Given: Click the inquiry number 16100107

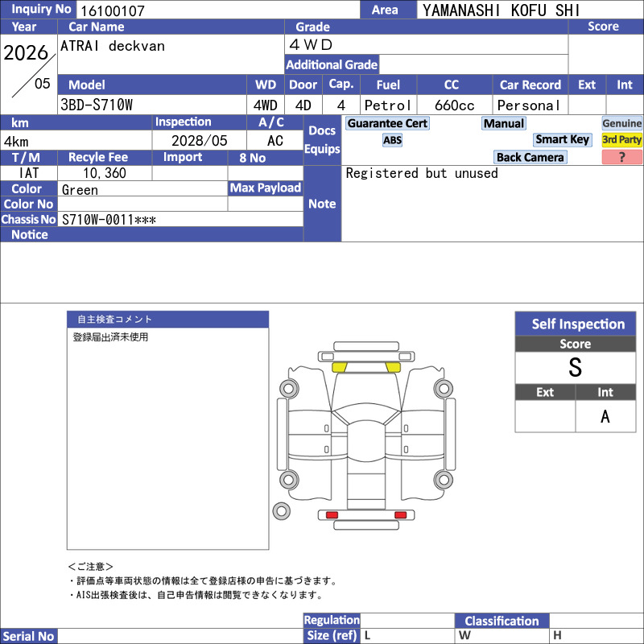Looking at the screenshot, I should 113,11.
